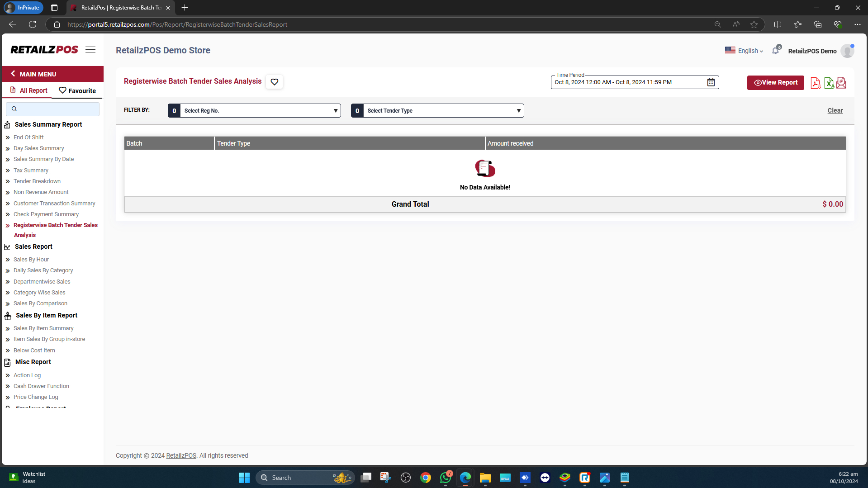Export report as PDF icon

[x=815, y=83]
